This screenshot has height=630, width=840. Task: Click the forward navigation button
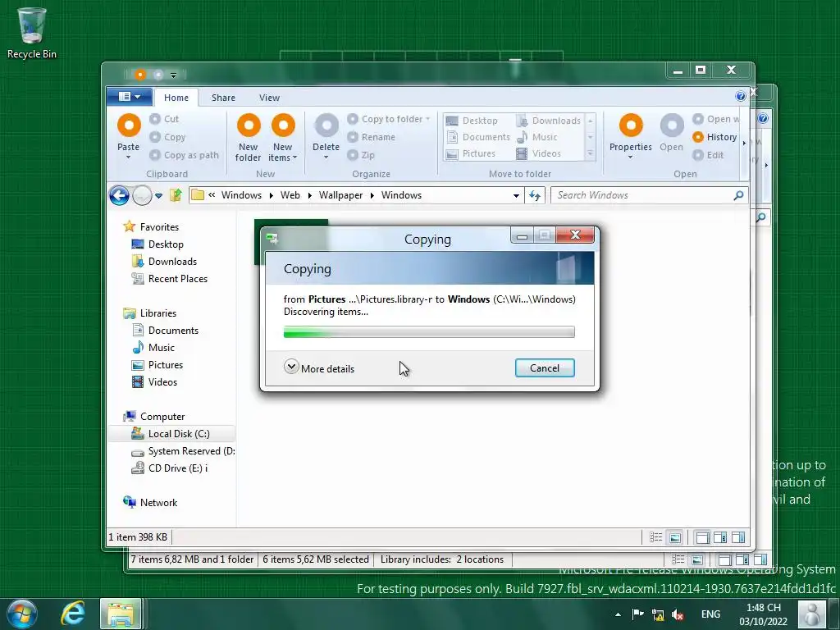(x=142, y=195)
